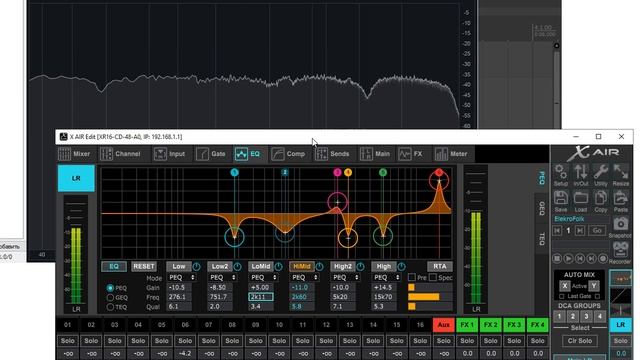640x360 pixels.
Task: Click the RTA button
Action: click(440, 267)
